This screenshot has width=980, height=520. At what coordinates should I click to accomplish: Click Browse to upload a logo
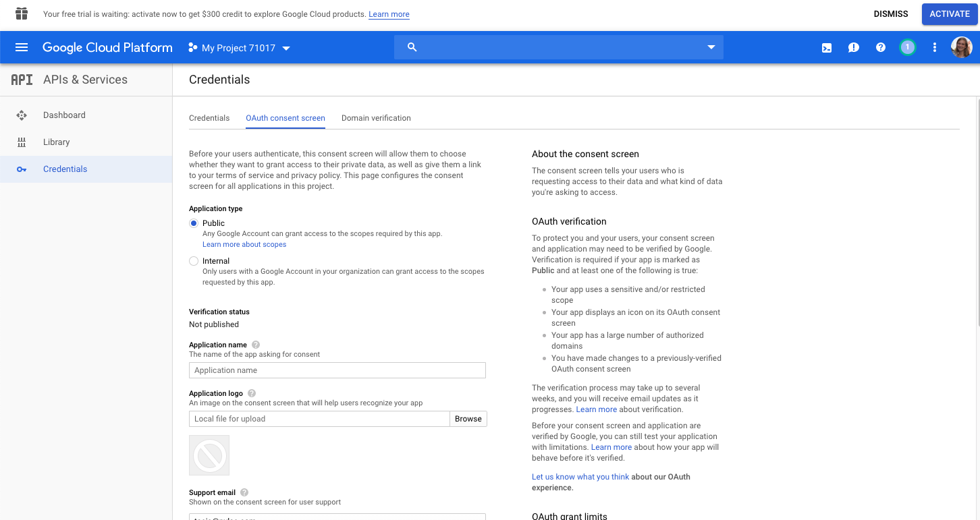pyautogui.click(x=468, y=419)
